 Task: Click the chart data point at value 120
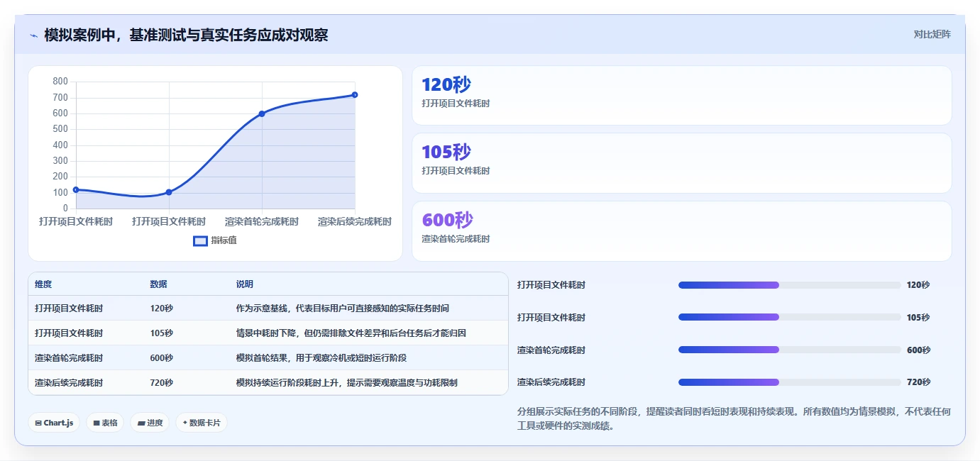coord(76,189)
